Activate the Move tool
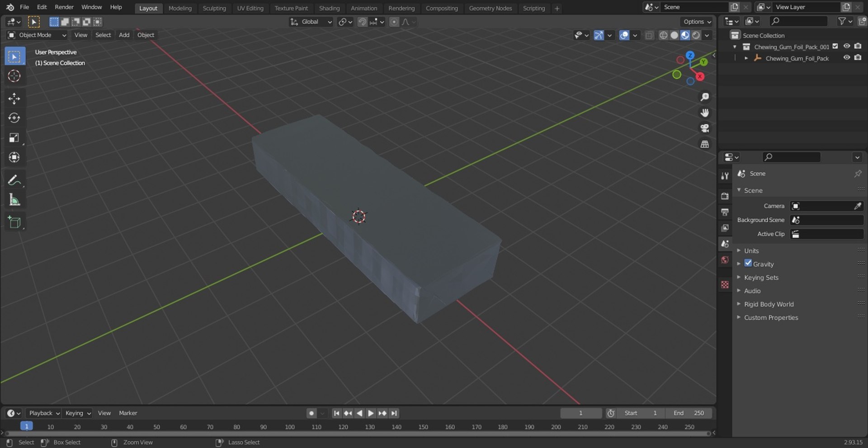868x448 pixels. tap(14, 99)
